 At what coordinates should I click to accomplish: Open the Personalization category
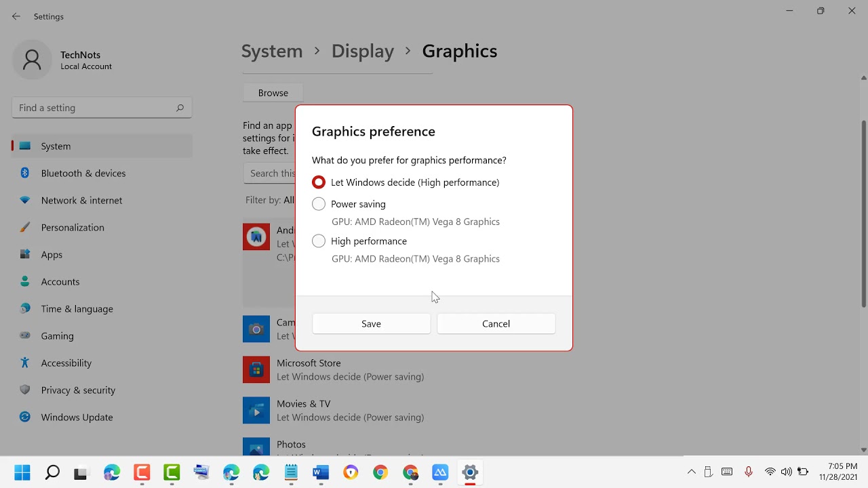pos(102,228)
